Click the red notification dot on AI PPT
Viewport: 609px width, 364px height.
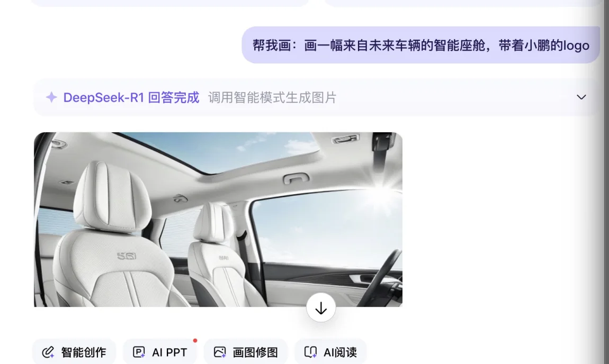tap(195, 341)
